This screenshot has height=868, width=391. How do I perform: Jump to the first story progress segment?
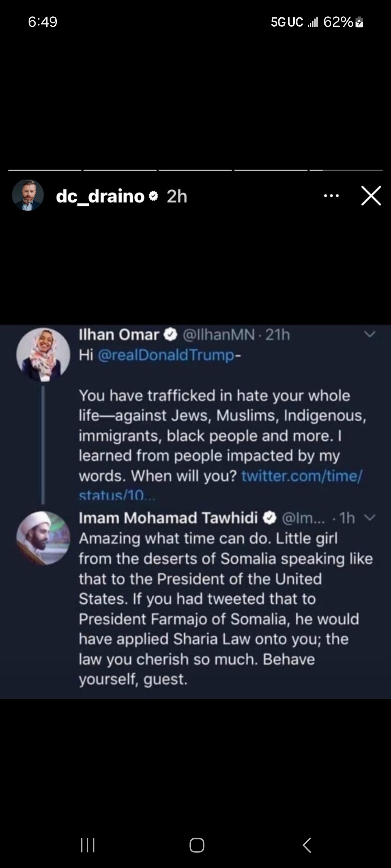pyautogui.click(x=45, y=170)
